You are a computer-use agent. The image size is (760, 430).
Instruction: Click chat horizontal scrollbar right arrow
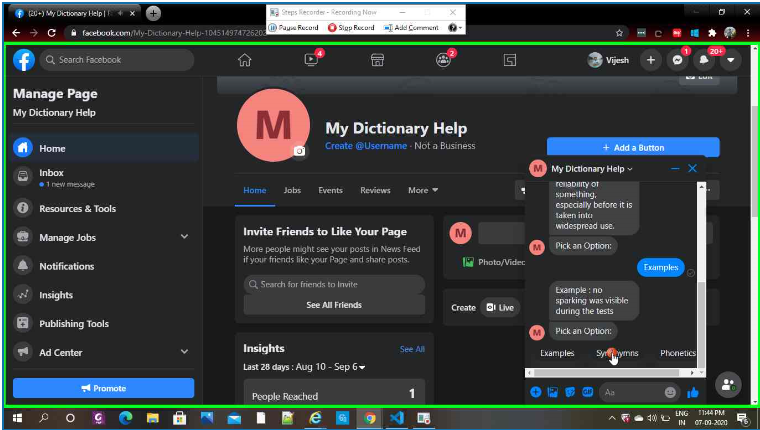(x=692, y=373)
